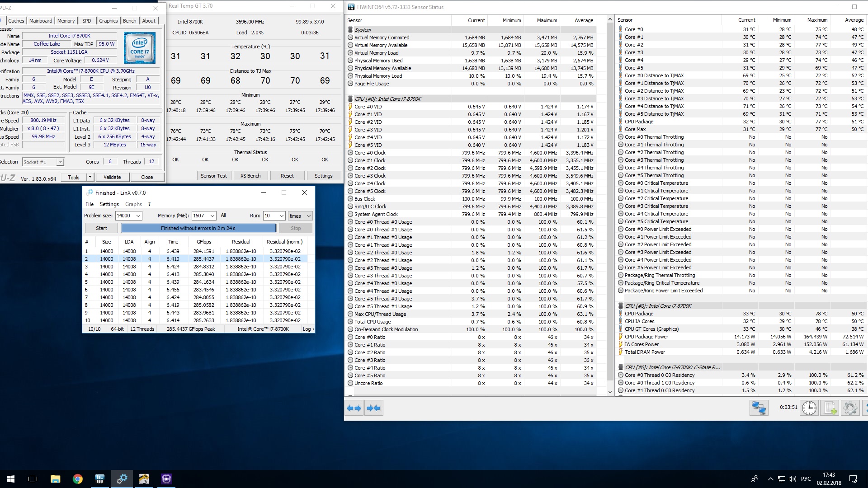This screenshot has height=488, width=868.
Task: Open the CPU-Z Socket #1 selection dropdown
Action: (60, 162)
